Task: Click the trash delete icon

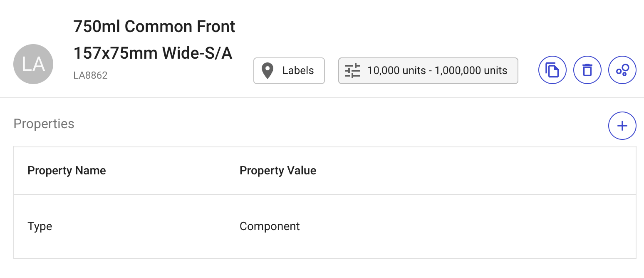Action: [x=587, y=70]
